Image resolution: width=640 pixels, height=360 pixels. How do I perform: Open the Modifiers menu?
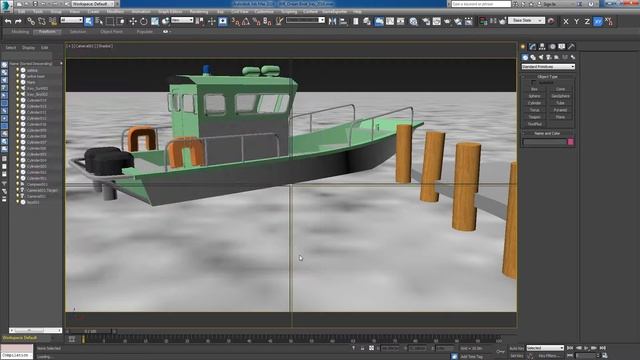[115, 12]
